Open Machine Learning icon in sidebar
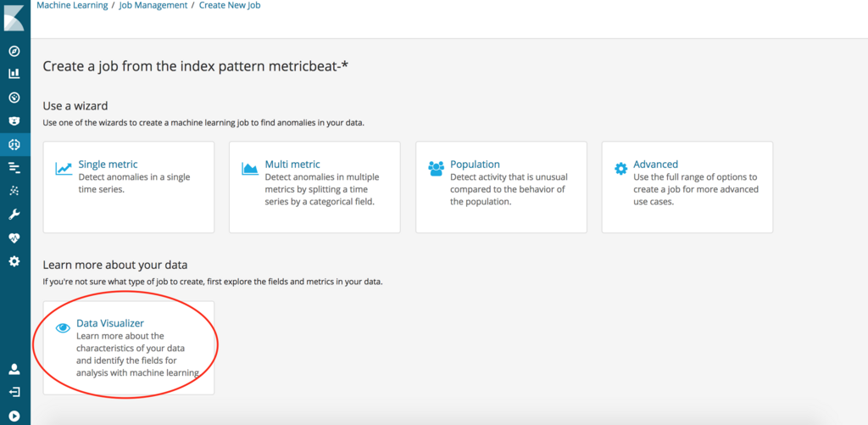 [x=15, y=144]
